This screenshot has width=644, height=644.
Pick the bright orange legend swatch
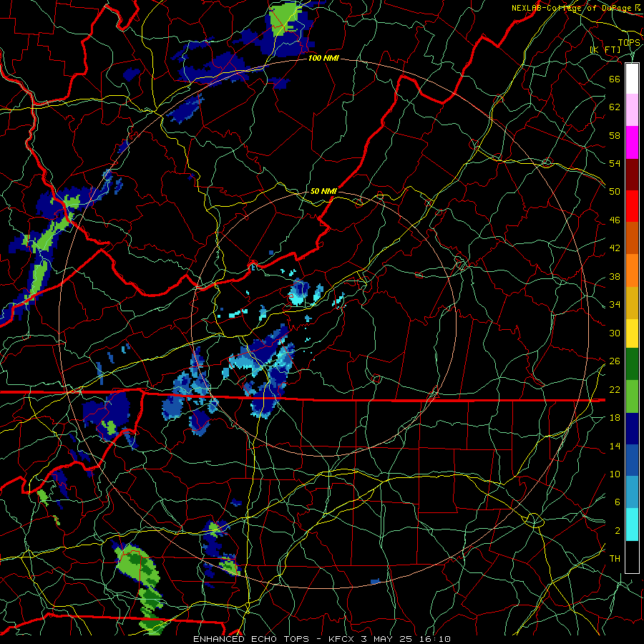(632, 270)
